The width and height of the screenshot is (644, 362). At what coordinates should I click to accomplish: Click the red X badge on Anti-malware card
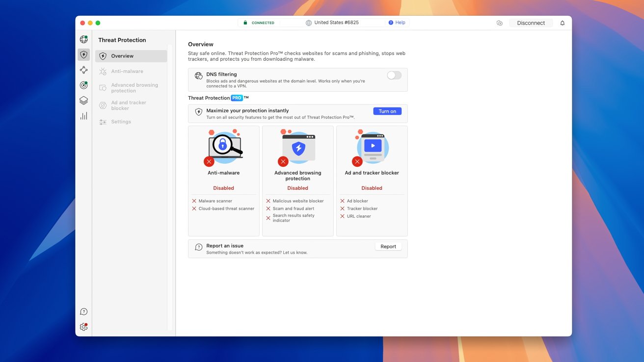(209, 161)
